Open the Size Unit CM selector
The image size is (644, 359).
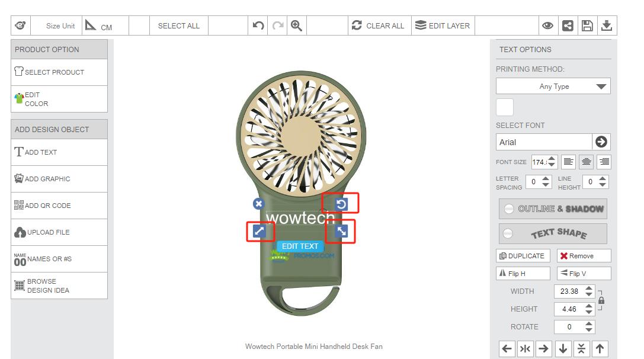(99, 26)
